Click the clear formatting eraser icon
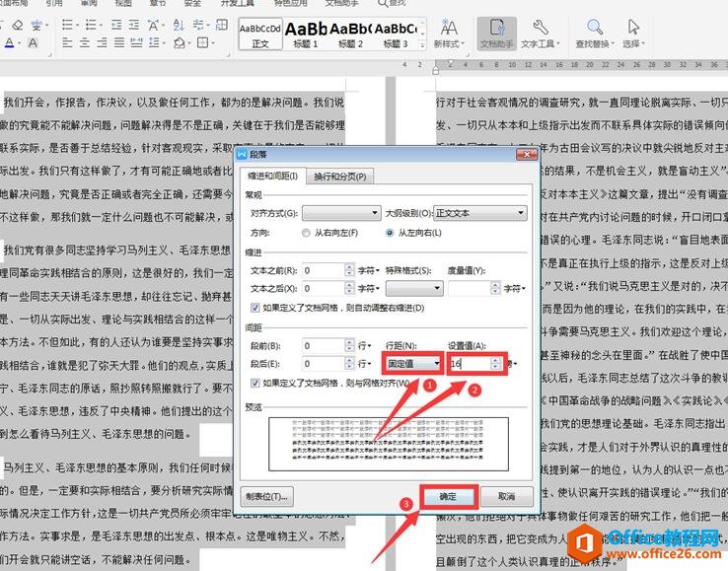This screenshot has height=571, width=728. 17,25
